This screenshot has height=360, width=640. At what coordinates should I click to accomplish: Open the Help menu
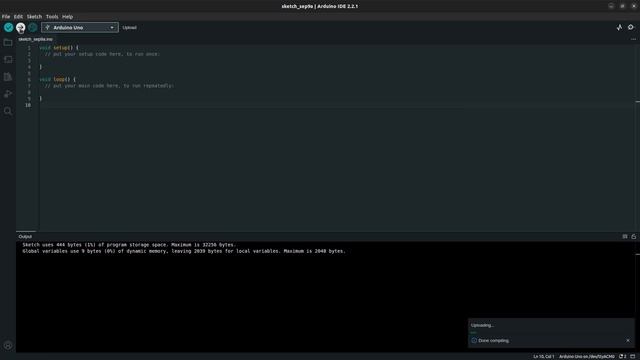click(67, 17)
